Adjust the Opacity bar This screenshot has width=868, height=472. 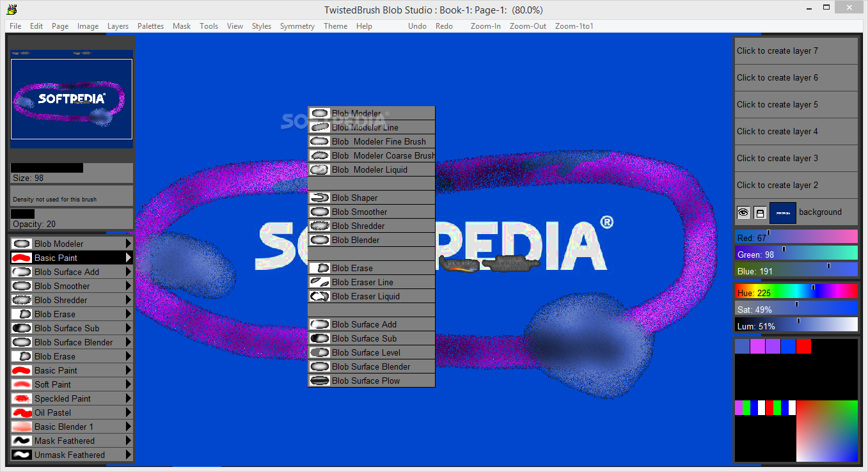pos(72,219)
